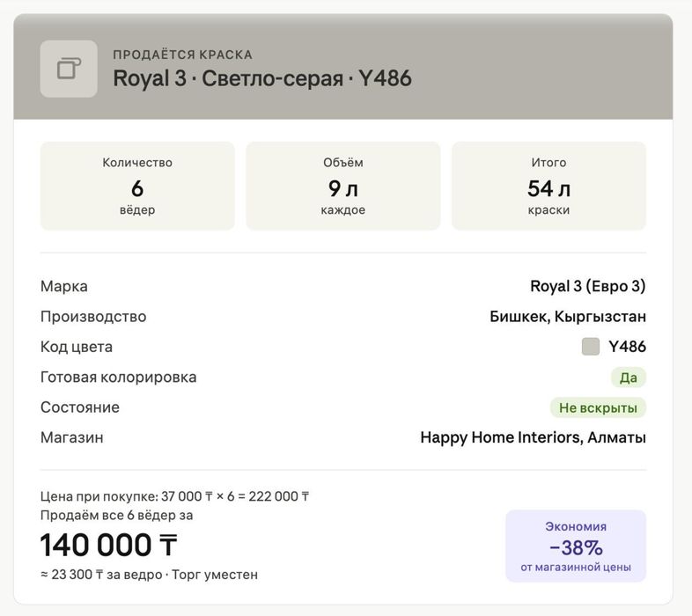
Task: Click the Y486 color code text
Action: [627, 347]
